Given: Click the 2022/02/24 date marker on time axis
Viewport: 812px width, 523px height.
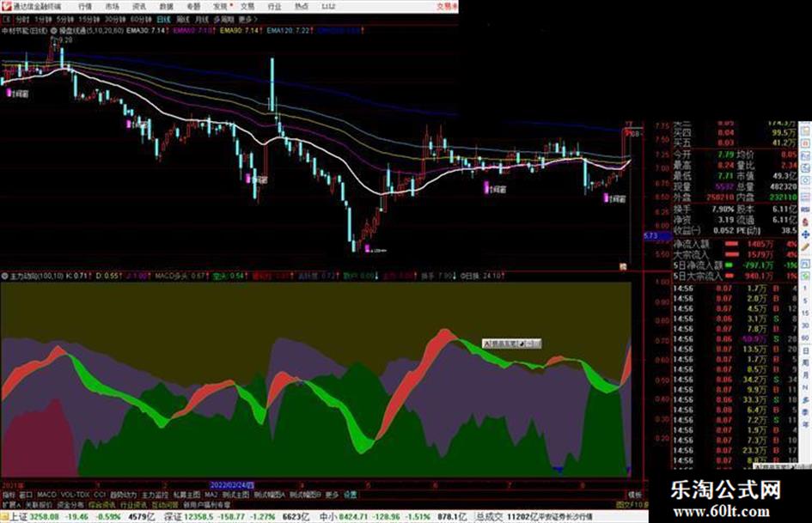Looking at the screenshot, I should pos(232,486).
